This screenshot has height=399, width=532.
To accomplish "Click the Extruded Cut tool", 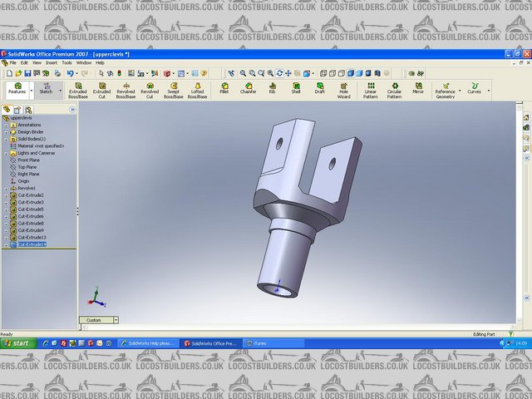I will click(x=101, y=90).
